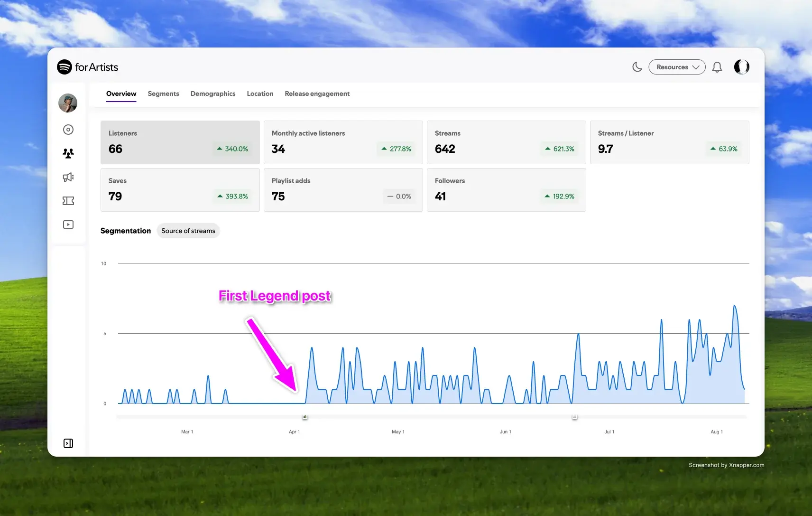Viewport: 812px width, 516px height.
Task: Select the Playlist adds card
Action: click(343, 190)
